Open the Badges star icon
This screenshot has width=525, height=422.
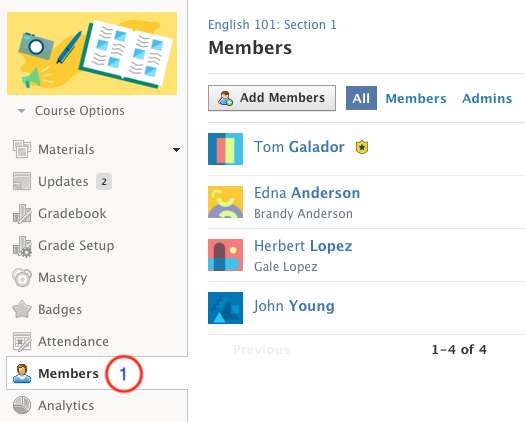click(22, 309)
